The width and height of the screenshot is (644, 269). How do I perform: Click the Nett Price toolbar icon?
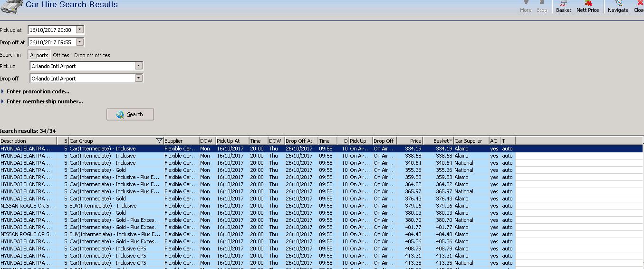click(587, 6)
